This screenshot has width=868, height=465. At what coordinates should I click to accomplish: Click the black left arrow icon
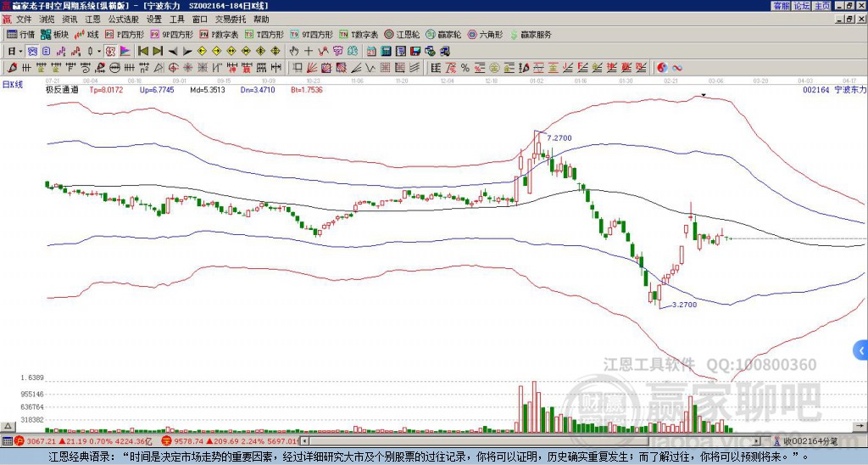pos(172,52)
